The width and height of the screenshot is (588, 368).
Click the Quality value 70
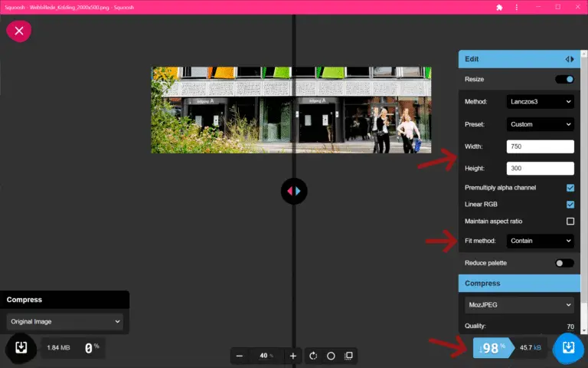pos(570,327)
